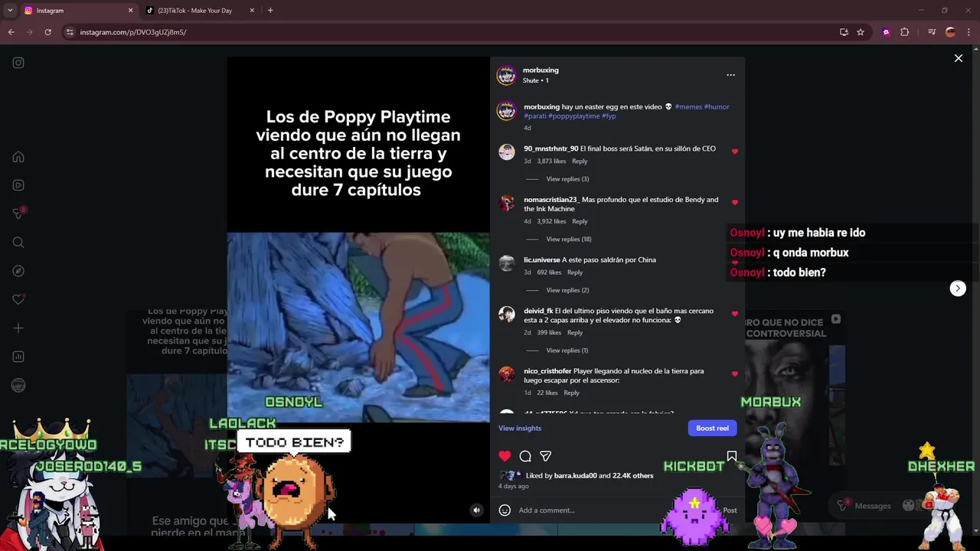980x551 pixels.
Task: Open the #memes hashtag
Action: click(688, 107)
